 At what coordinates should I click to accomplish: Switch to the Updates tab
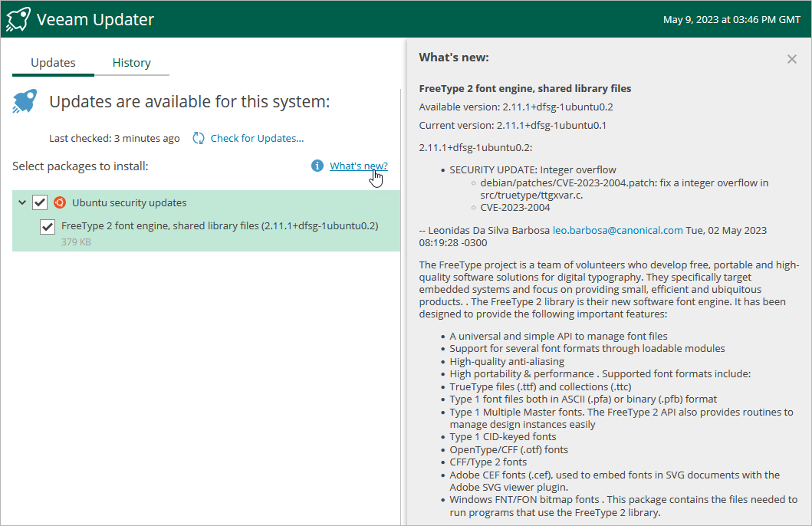click(53, 63)
